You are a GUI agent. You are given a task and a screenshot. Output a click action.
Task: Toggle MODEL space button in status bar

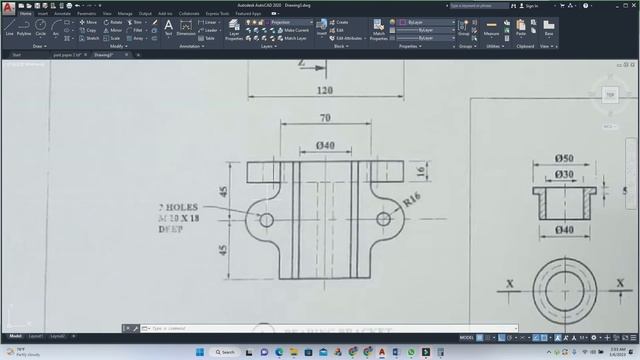[467, 338]
